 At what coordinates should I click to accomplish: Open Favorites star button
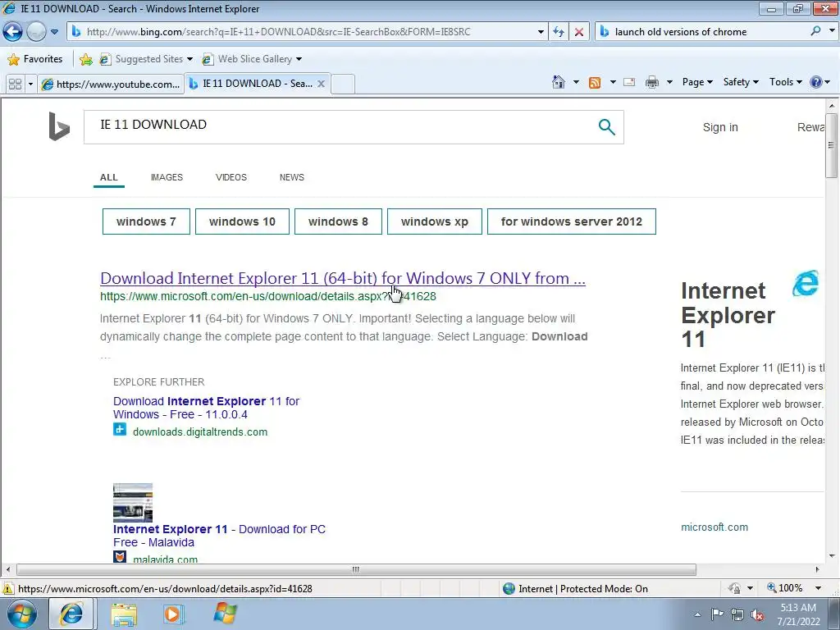(35, 59)
